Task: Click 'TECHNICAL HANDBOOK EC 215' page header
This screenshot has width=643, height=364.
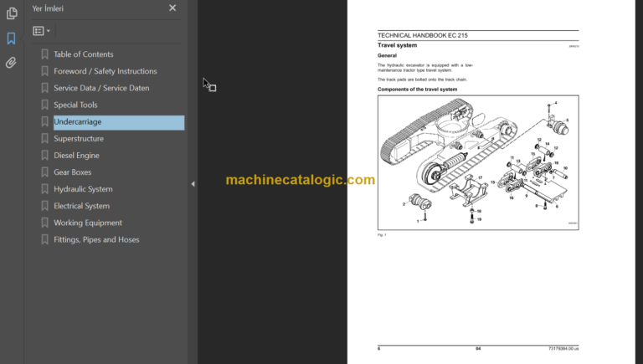Action: (422, 35)
